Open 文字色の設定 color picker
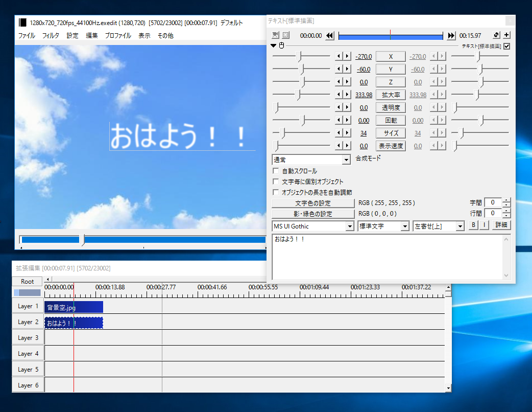Viewport: 532px width, 412px height. 313,203
